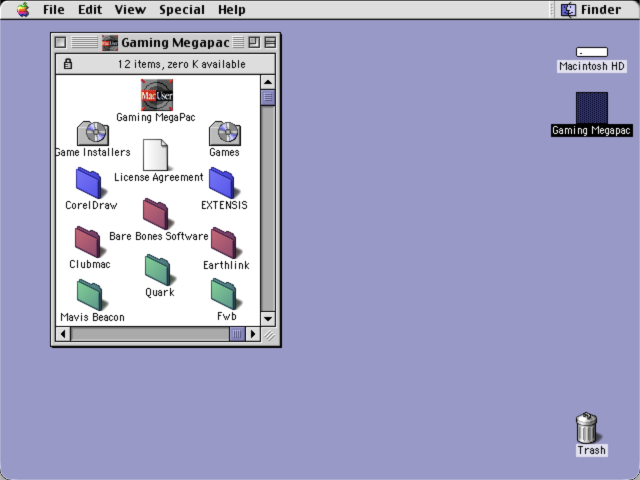Click the vertical scroll down arrow

coord(268,318)
